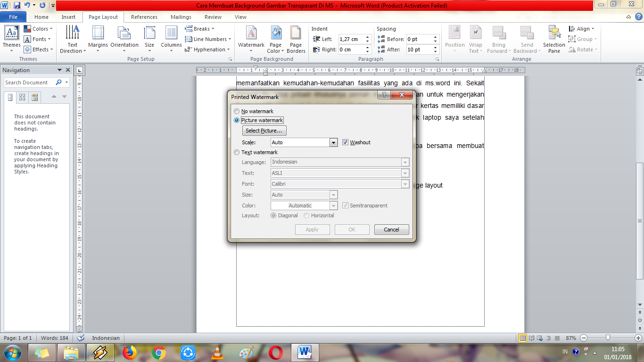Open the Theme Colors dropdown
Screen dimensions: 644x362
click(38, 29)
